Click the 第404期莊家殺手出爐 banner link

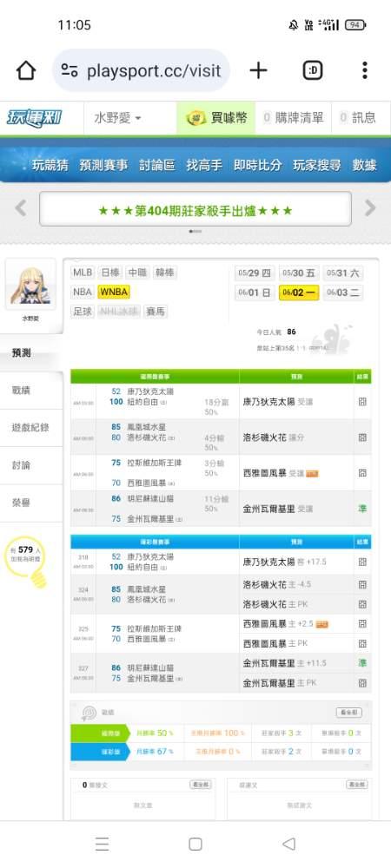195,210
